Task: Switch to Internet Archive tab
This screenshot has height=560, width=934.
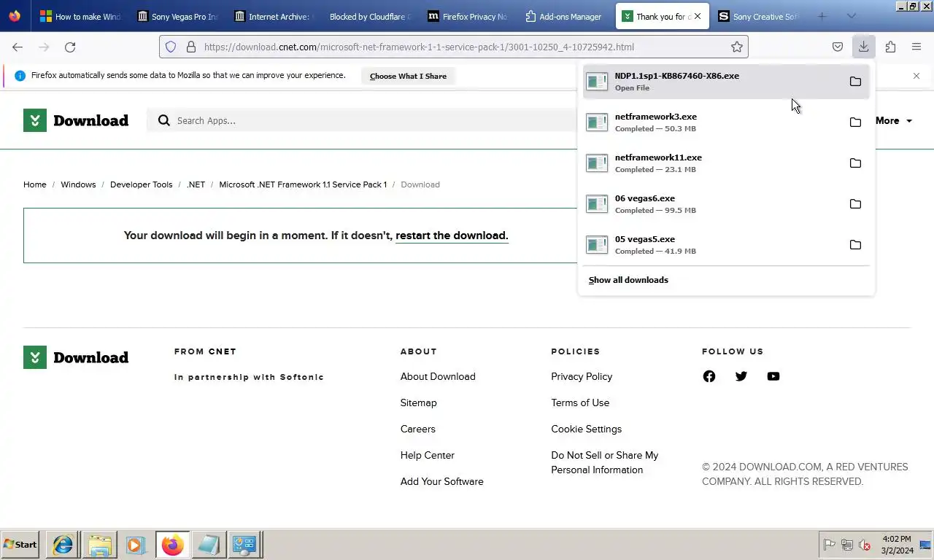Action: click(272, 16)
